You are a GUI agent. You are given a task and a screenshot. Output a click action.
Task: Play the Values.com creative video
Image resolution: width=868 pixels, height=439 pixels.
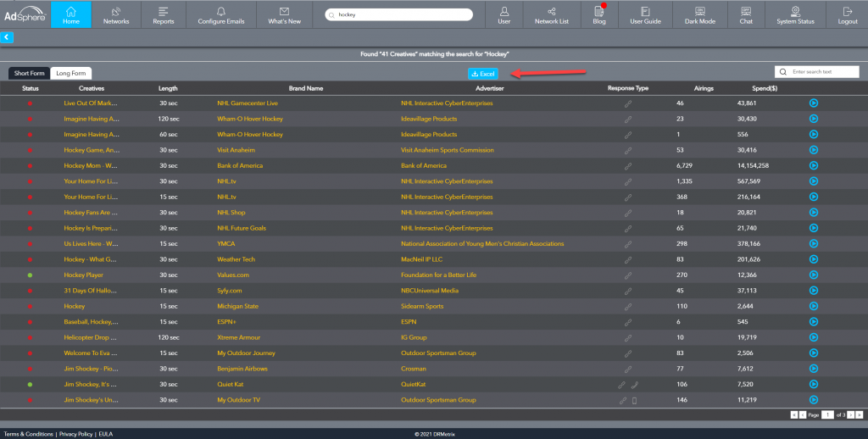[x=813, y=275]
